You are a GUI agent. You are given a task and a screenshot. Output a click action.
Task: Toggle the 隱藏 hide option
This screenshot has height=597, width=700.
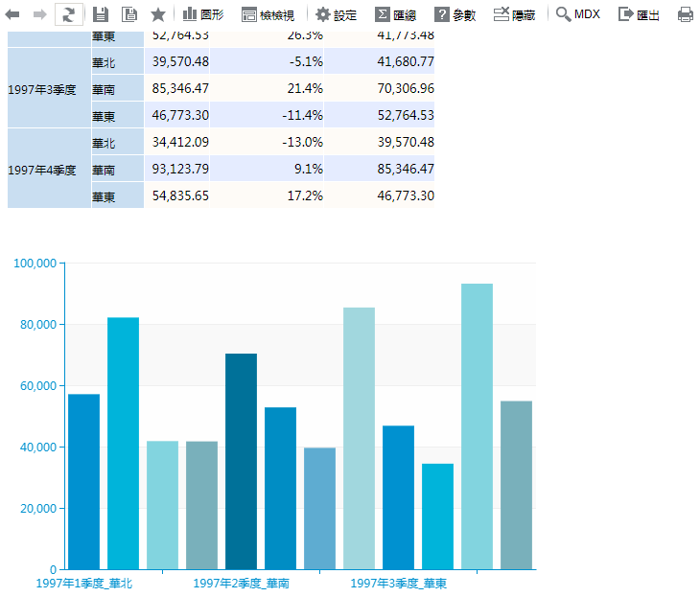pos(515,14)
